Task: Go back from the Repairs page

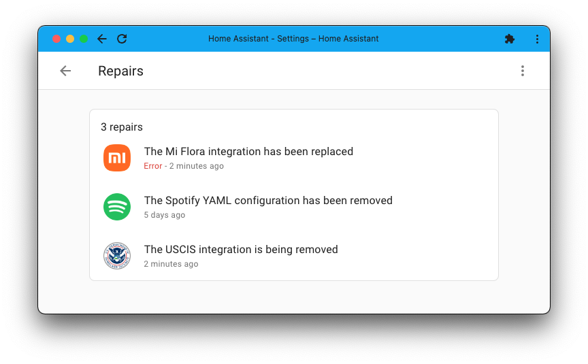Action: coord(65,71)
